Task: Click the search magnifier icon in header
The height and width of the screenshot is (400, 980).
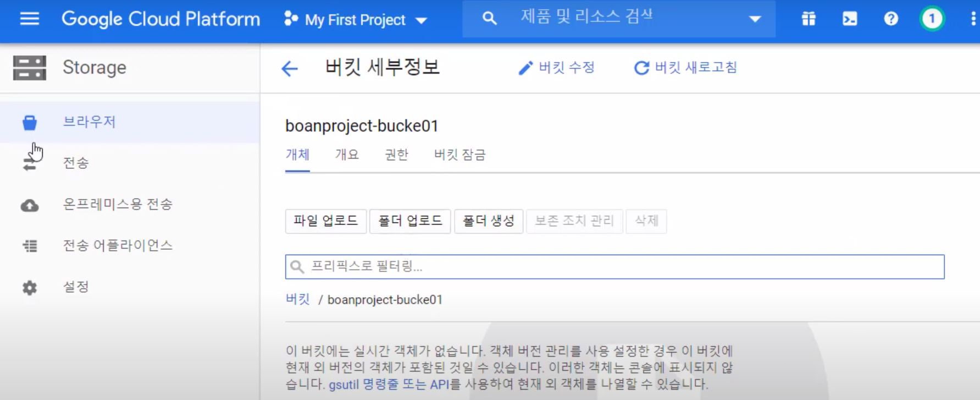Action: pyautogui.click(x=489, y=19)
